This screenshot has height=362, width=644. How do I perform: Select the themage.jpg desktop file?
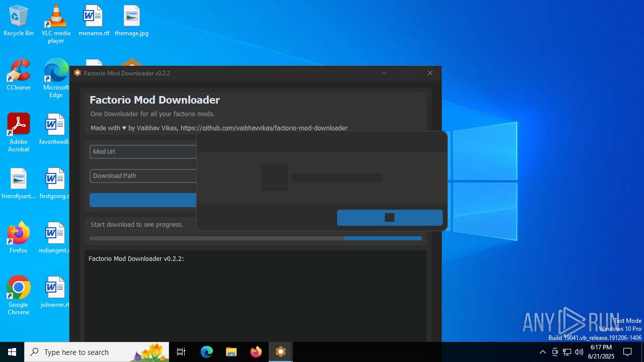(x=131, y=21)
